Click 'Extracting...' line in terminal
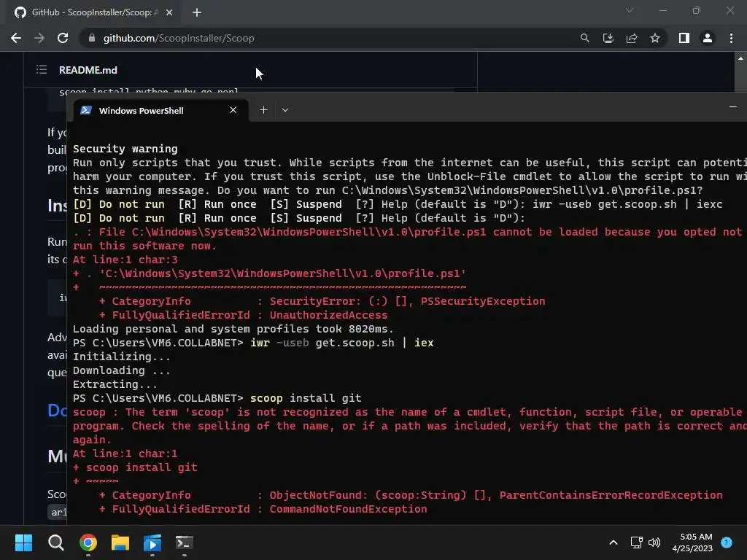This screenshot has height=560, width=747. (115, 384)
